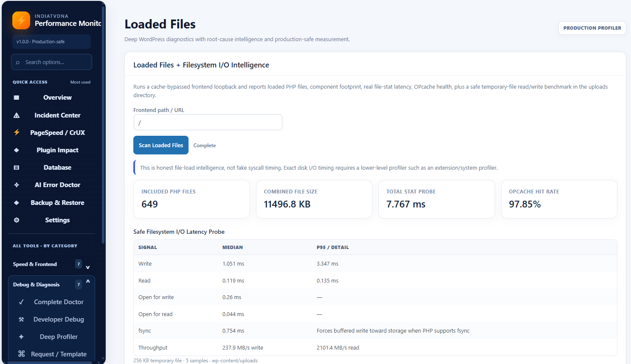The width and height of the screenshot is (631, 364).
Task: Click the Overview sidebar icon
Action: 17,98
